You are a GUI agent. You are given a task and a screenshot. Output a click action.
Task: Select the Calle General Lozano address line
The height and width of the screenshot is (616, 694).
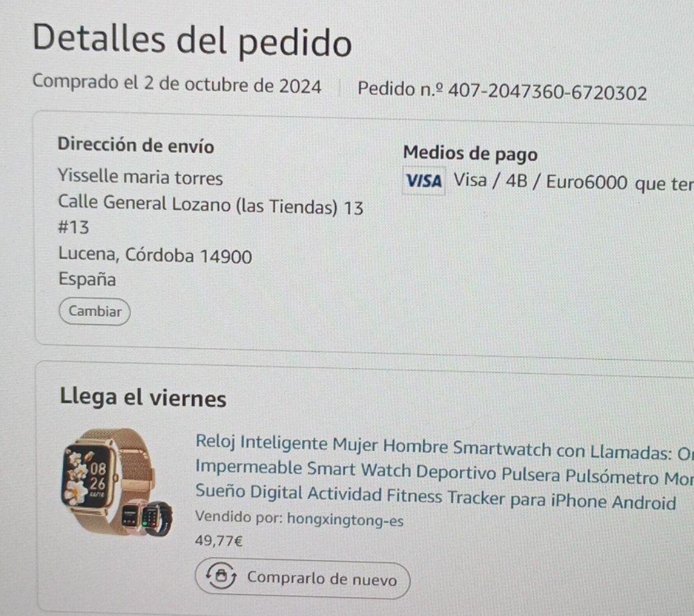coord(211,206)
